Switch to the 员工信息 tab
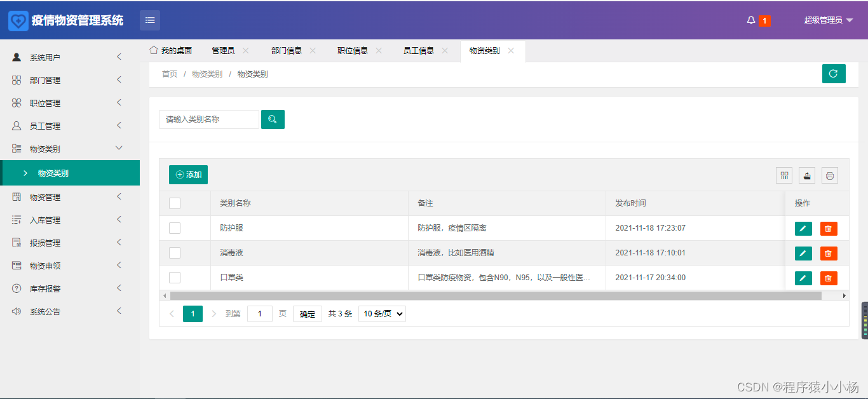 (419, 51)
